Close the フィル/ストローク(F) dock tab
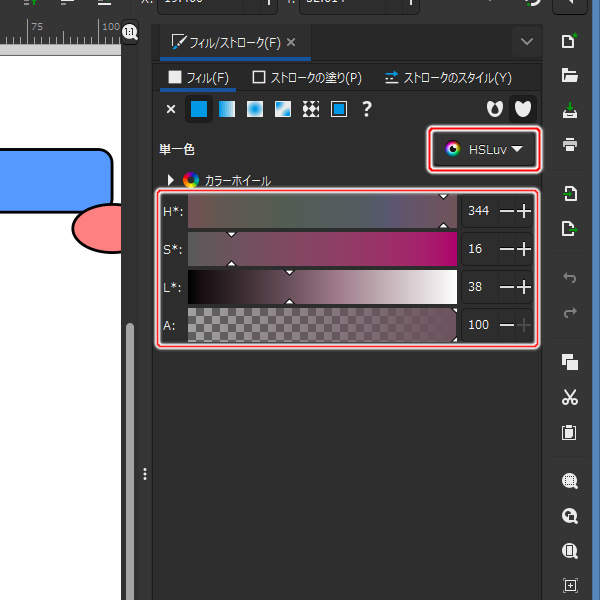Viewport: 600px width, 600px height. (x=291, y=42)
